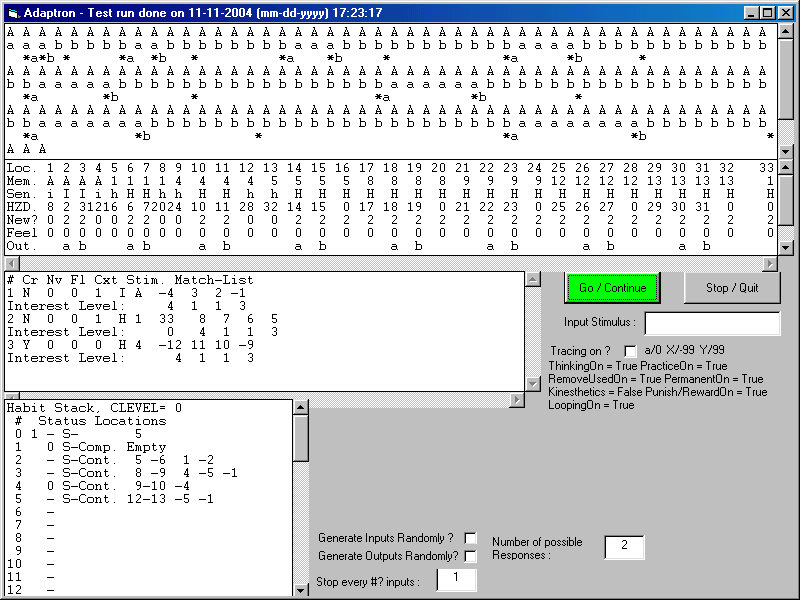The width and height of the screenshot is (800, 600).
Task: Tick the Generate Outputs Randomly checkbox
Action: [x=470, y=556]
